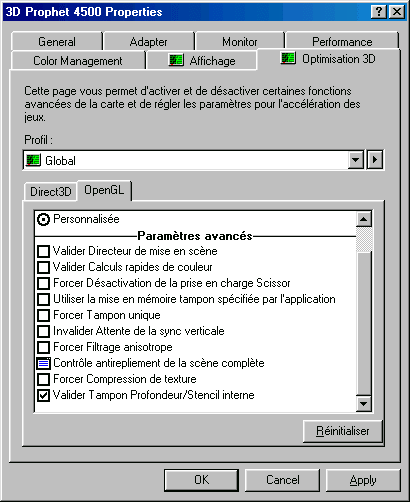410x502 pixels.
Task: Click the Apply button
Action: coord(363,480)
